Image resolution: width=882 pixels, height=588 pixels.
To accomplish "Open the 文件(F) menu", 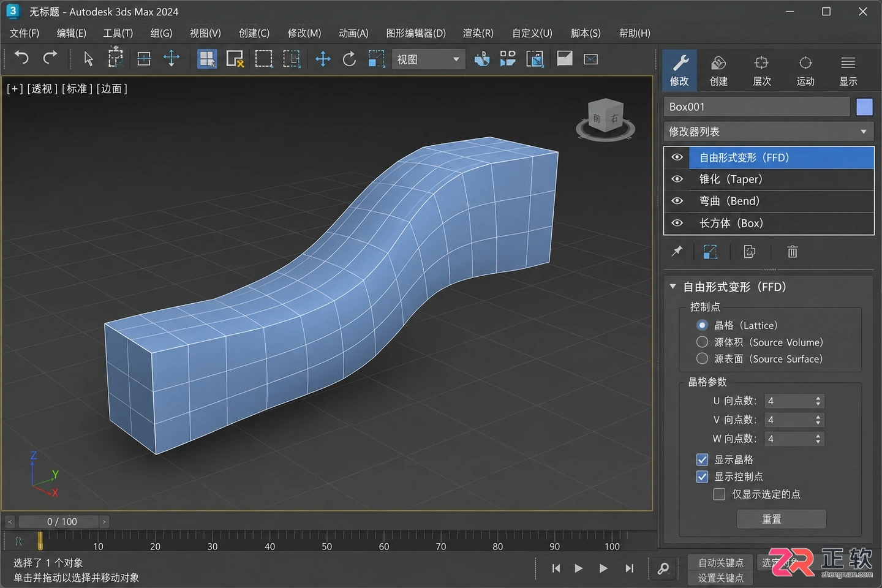I will coord(24,33).
